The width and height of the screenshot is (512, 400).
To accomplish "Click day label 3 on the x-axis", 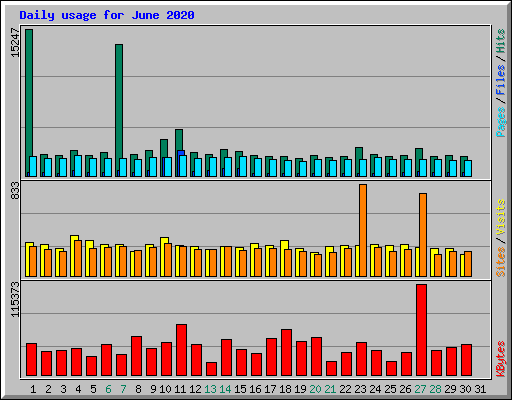I will [63, 389].
